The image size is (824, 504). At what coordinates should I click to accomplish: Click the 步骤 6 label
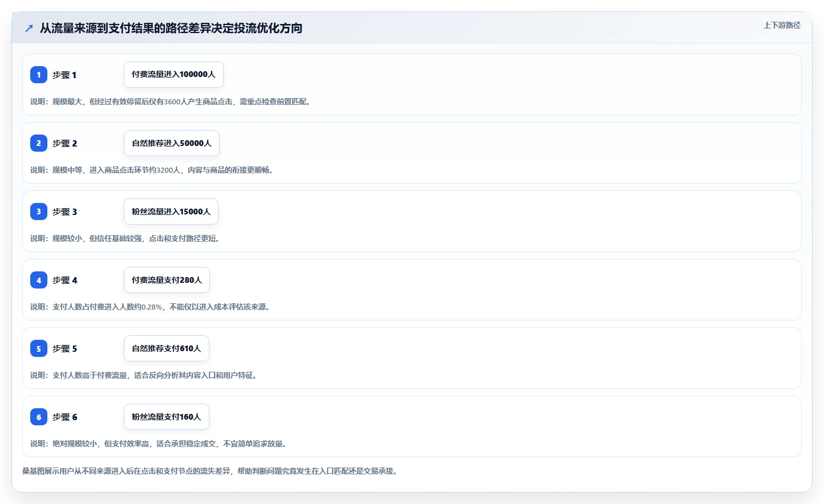pos(64,417)
